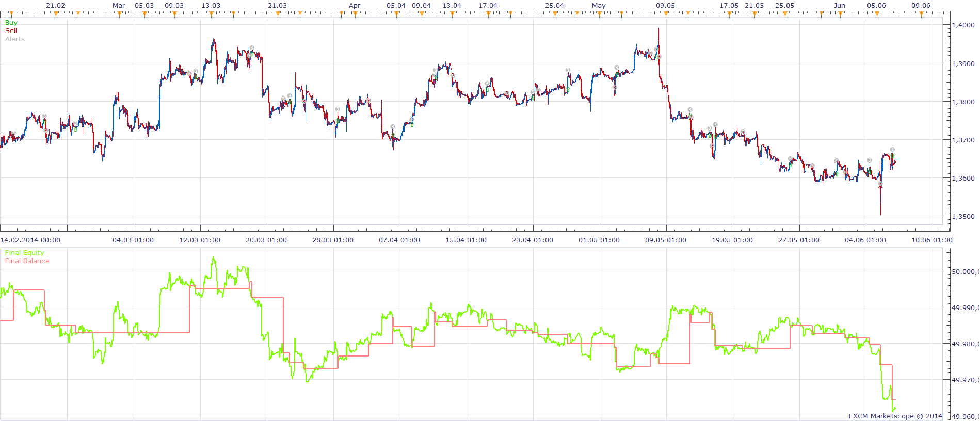Viewport: 980px width, 421px height.
Task: Click the orange marker beneath 21.03
Action: point(278,14)
